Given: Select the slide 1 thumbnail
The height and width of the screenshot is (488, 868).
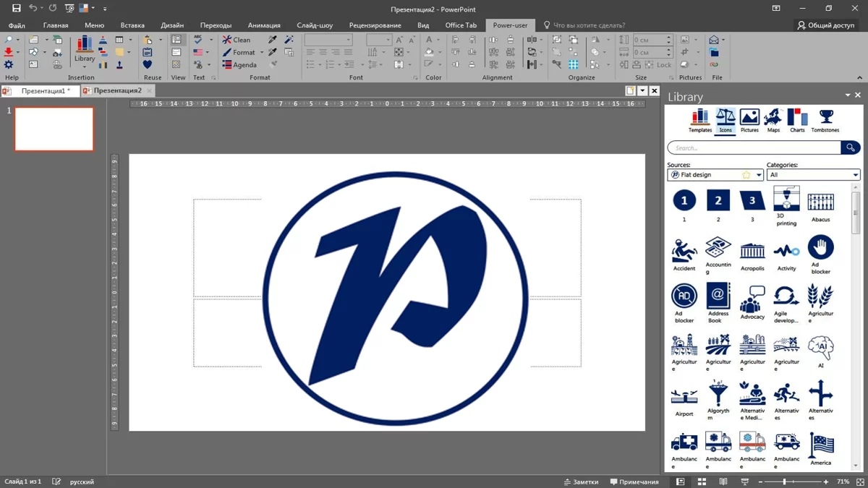Looking at the screenshot, I should tap(54, 129).
